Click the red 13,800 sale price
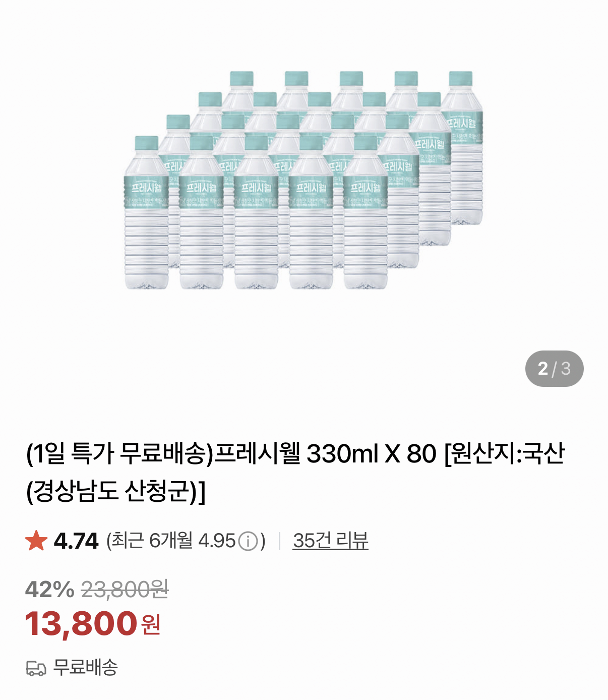608x700 pixels. 81,623
